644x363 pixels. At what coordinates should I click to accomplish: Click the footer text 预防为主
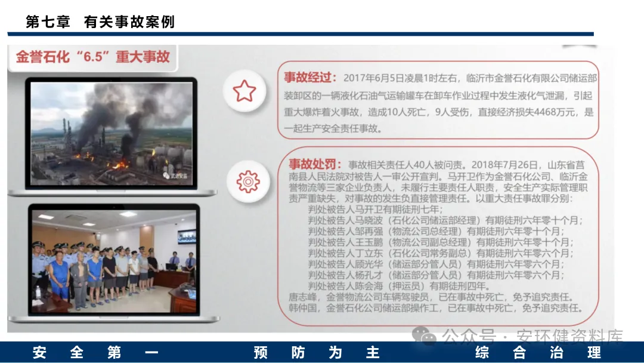coord(317,353)
